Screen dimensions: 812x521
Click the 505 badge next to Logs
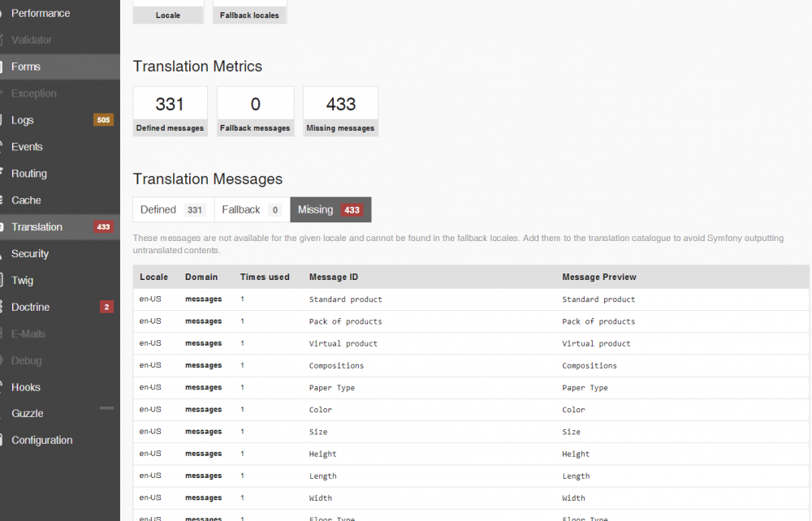pyautogui.click(x=104, y=120)
